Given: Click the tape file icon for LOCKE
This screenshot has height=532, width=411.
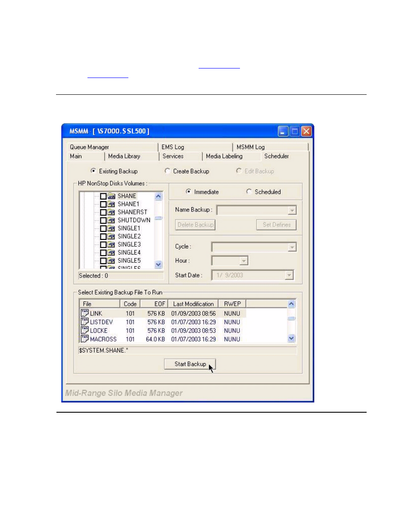Looking at the screenshot, I should click(x=84, y=330).
